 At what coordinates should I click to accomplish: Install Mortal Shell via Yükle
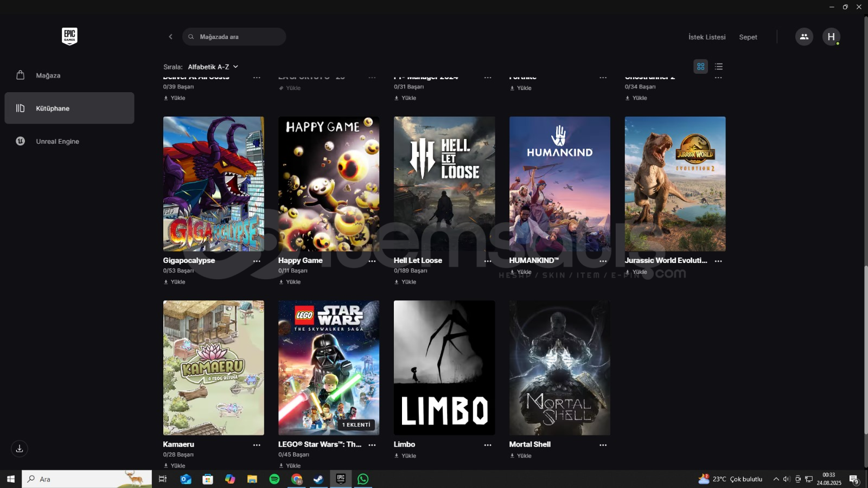pos(521,456)
